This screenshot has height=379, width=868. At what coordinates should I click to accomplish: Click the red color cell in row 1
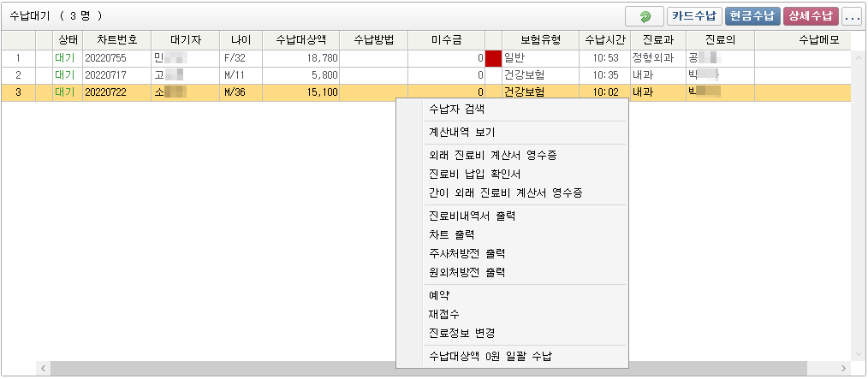point(493,58)
